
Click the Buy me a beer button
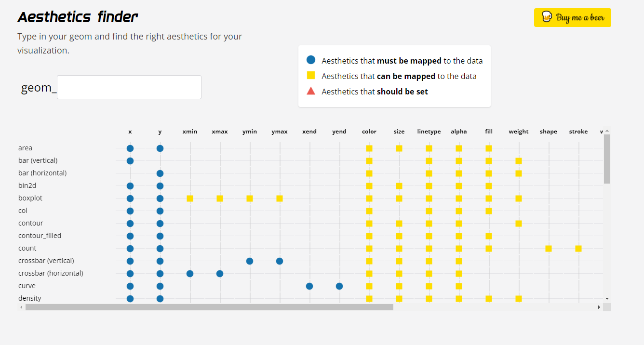tap(573, 17)
